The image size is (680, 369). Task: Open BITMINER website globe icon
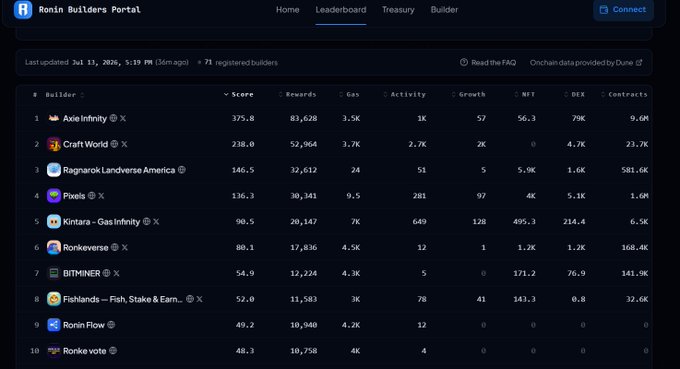pyautogui.click(x=106, y=273)
